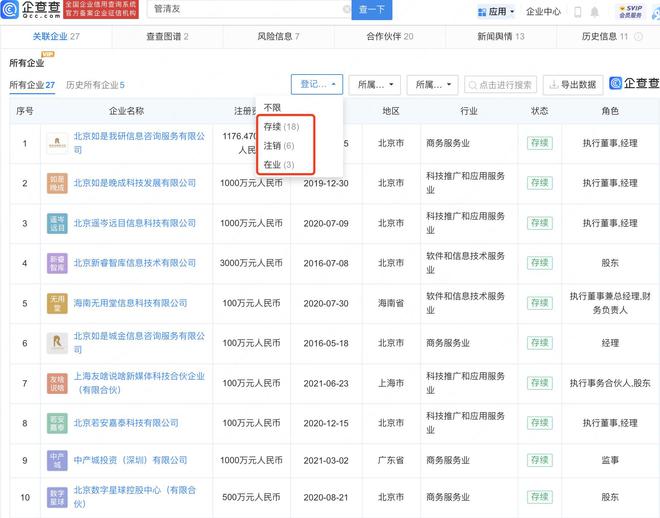Select 存续 (18) status option
Screen dimensions: 660x518
click(281, 127)
